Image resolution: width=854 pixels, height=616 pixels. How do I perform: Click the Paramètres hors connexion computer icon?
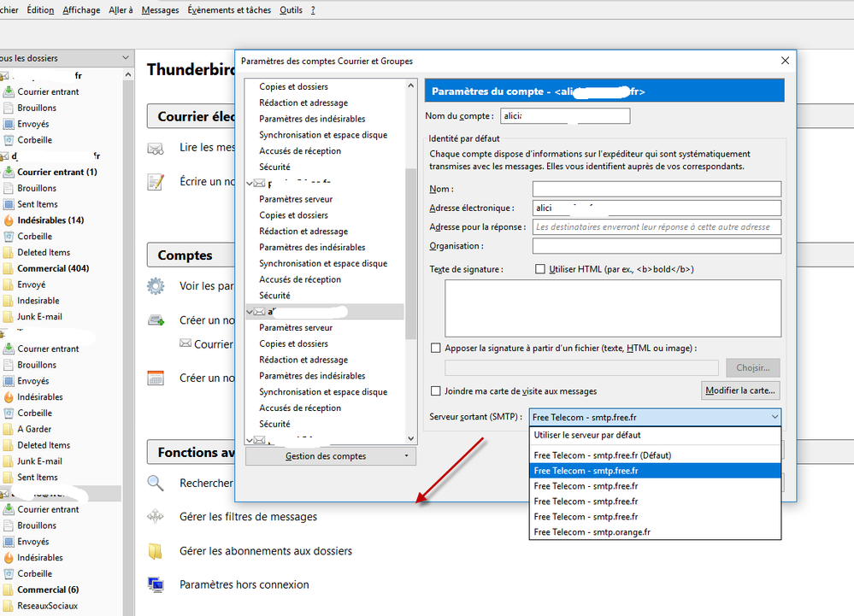coord(156,584)
